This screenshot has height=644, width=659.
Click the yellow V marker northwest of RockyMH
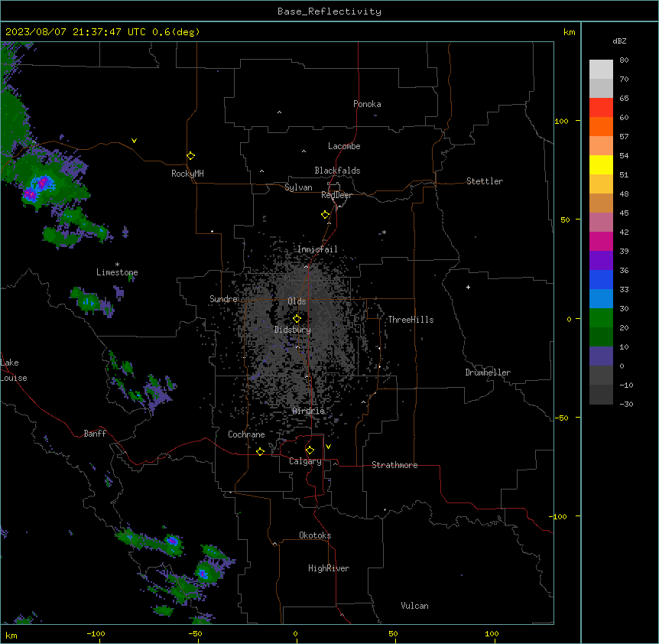(x=134, y=141)
